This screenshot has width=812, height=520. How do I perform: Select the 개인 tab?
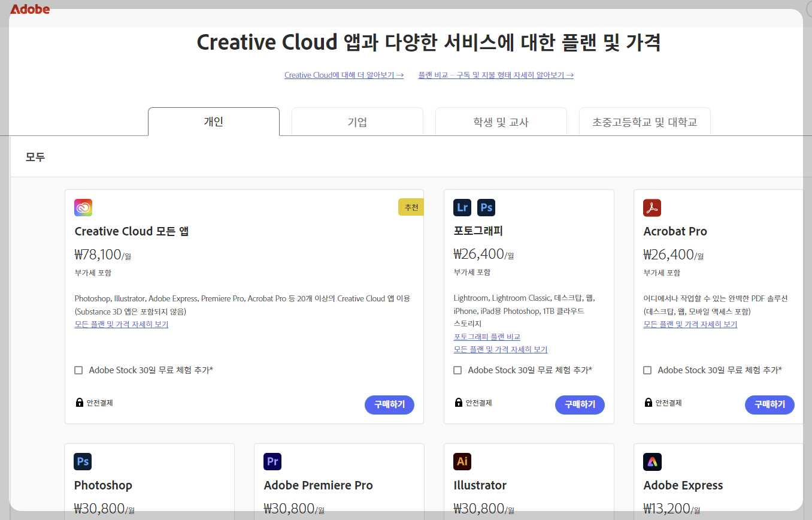click(214, 122)
